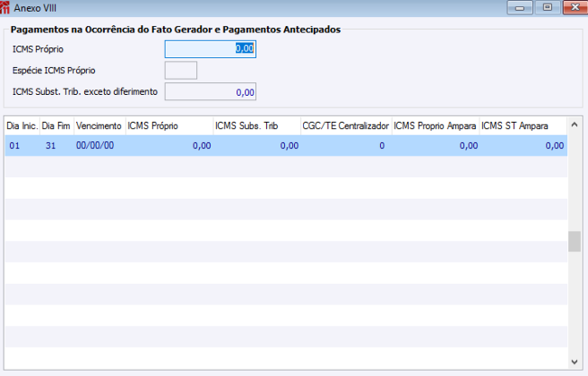Viewport: 588px width, 376px height.
Task: Minimize the Anexo VIII window
Action: [x=518, y=7]
